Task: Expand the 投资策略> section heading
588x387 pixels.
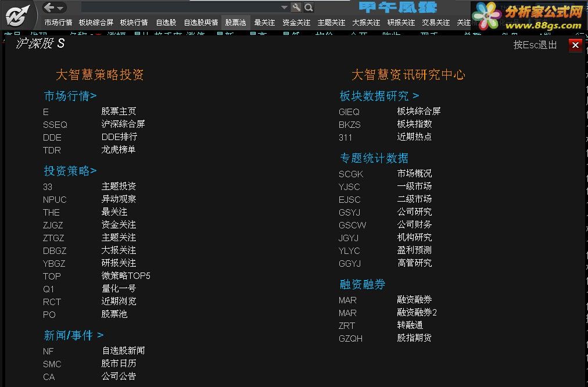Action: pos(70,171)
